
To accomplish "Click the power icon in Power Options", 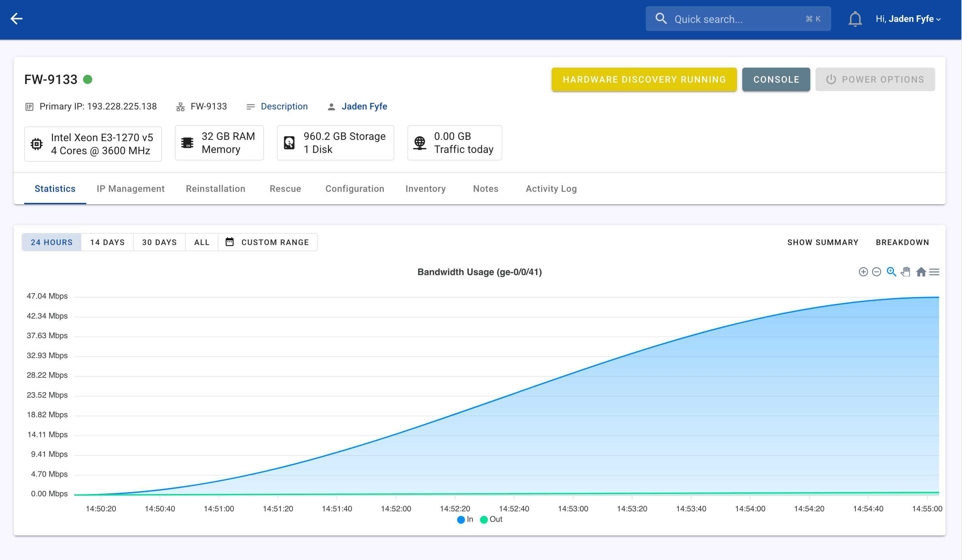I will [x=831, y=79].
